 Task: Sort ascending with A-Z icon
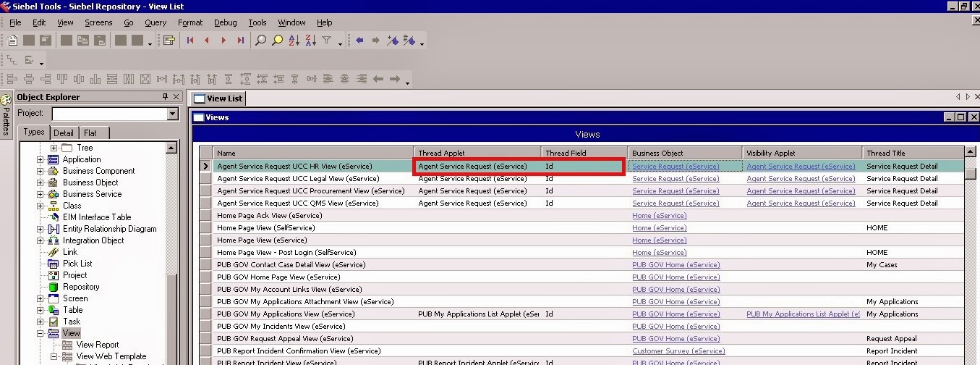click(x=294, y=41)
